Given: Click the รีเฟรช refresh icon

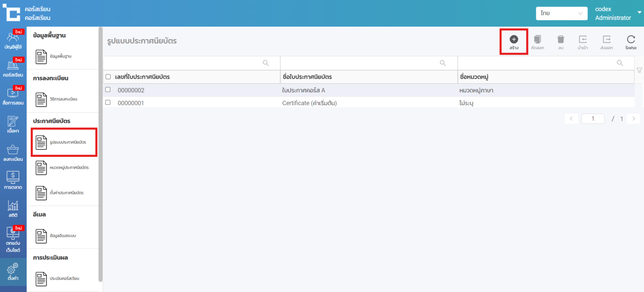Looking at the screenshot, I should [x=631, y=40].
